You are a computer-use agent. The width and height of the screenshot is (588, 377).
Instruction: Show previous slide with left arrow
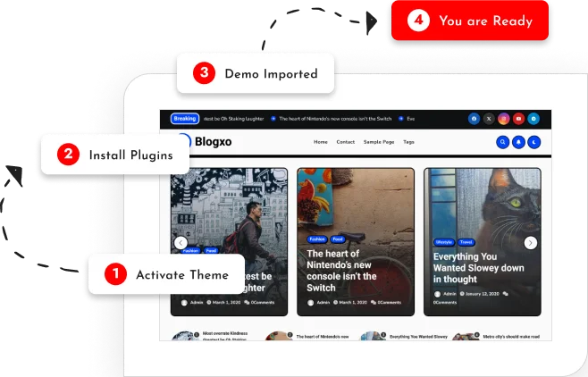181,243
